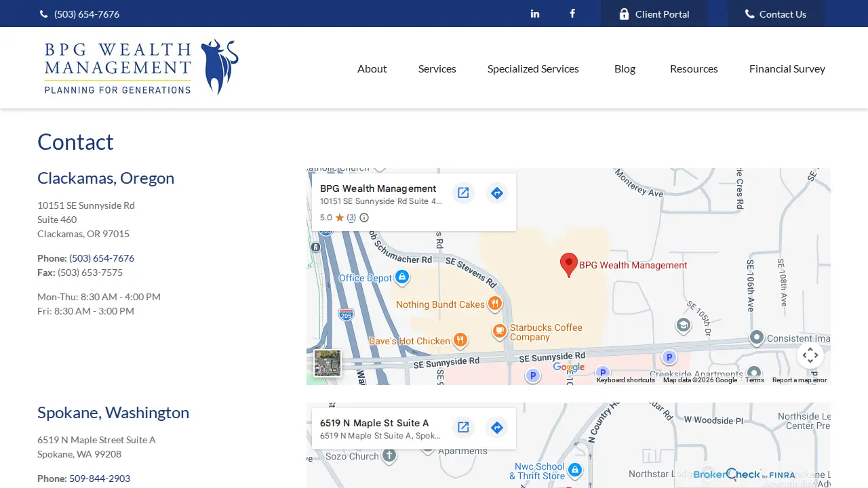Open the LinkedIn icon link
The image size is (868, 488).
(x=535, y=14)
